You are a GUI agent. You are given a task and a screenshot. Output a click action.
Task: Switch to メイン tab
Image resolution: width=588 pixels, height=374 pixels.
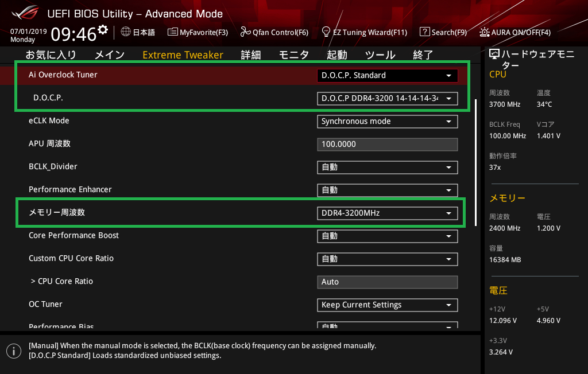coord(110,54)
